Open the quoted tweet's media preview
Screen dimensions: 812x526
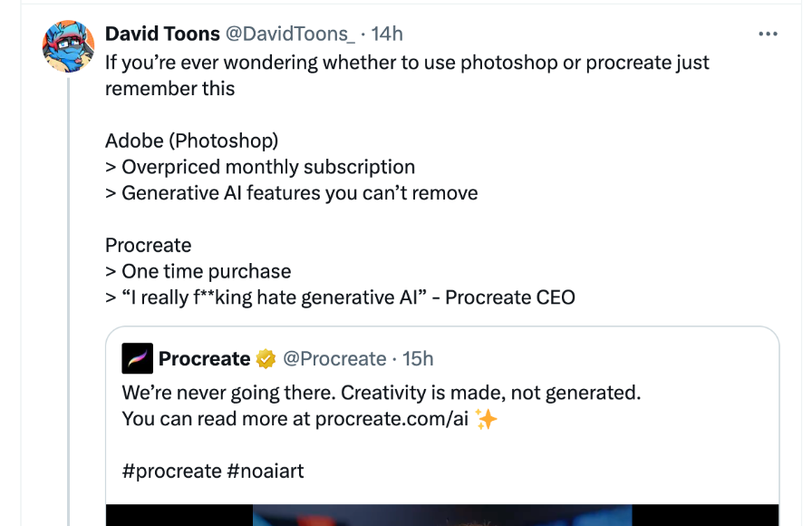442,515
